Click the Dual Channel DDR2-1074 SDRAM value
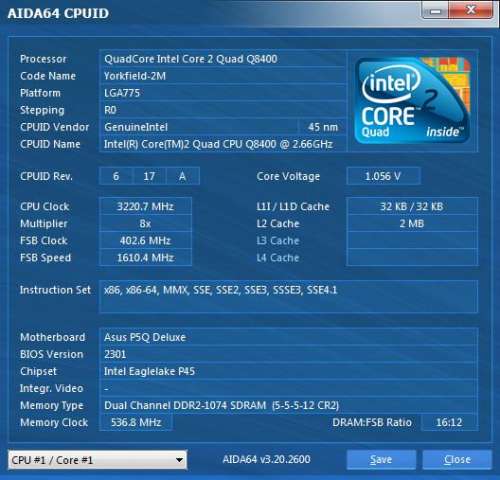This screenshot has width=500, height=480. click(x=222, y=406)
